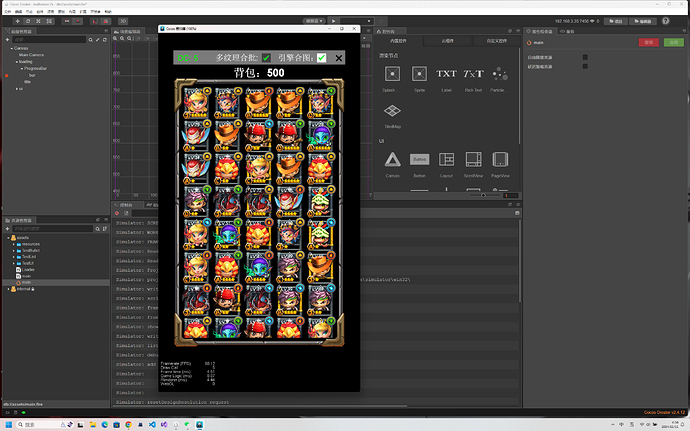Switch to the first built-in controls tab

tap(398, 41)
